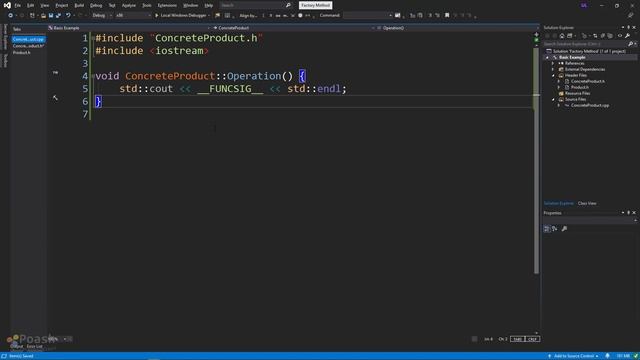Select ConcreteProduct.h in Solution Explorer
The height and width of the screenshot is (360, 640).
[x=588, y=81]
